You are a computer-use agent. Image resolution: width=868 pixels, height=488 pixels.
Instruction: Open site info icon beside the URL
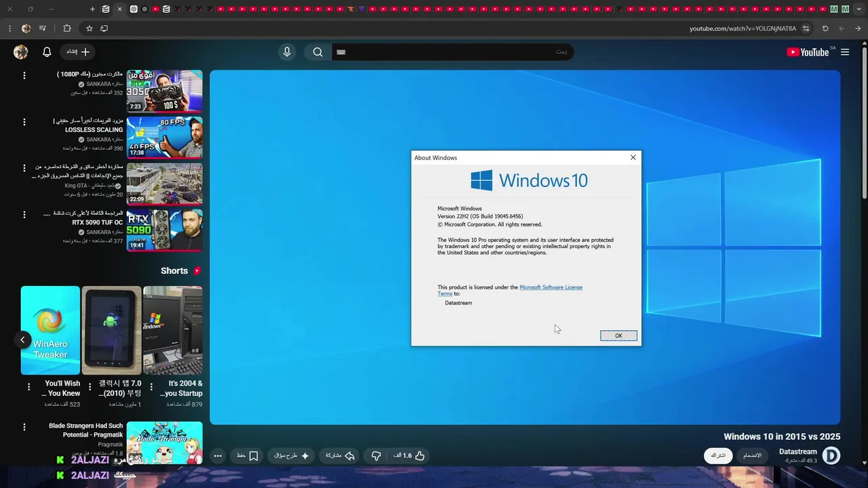coord(806,28)
